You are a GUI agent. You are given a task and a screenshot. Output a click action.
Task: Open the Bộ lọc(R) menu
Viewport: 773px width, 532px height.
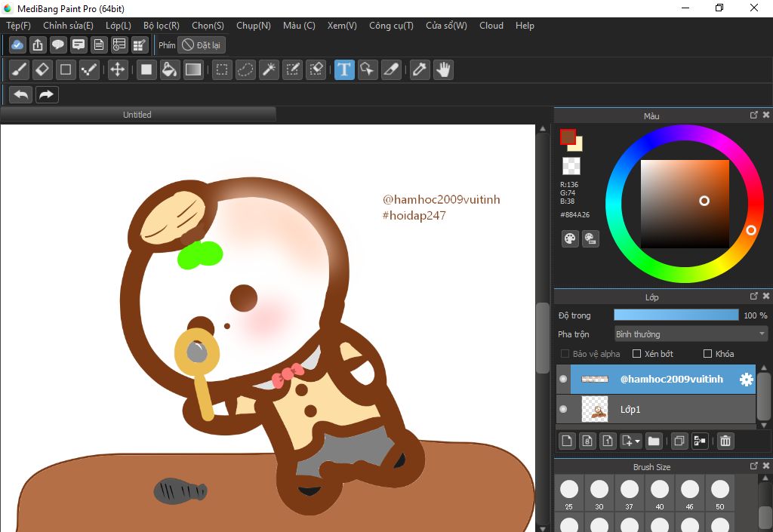coord(162,26)
